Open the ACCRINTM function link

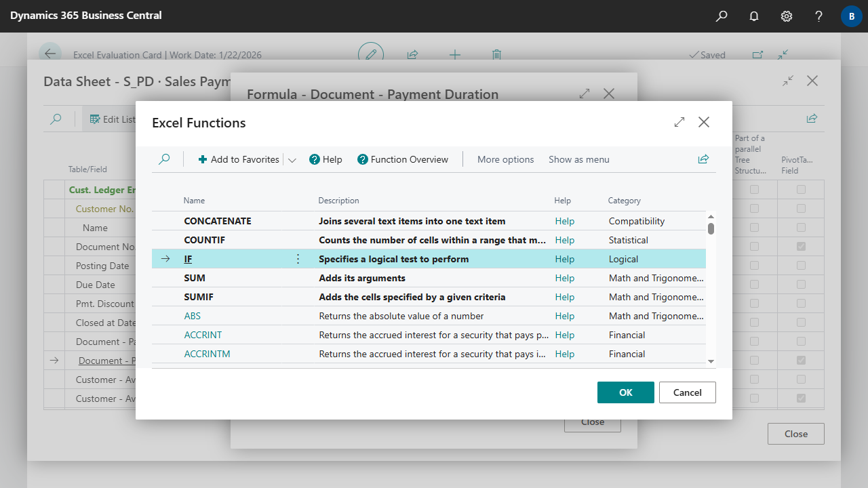tap(208, 354)
